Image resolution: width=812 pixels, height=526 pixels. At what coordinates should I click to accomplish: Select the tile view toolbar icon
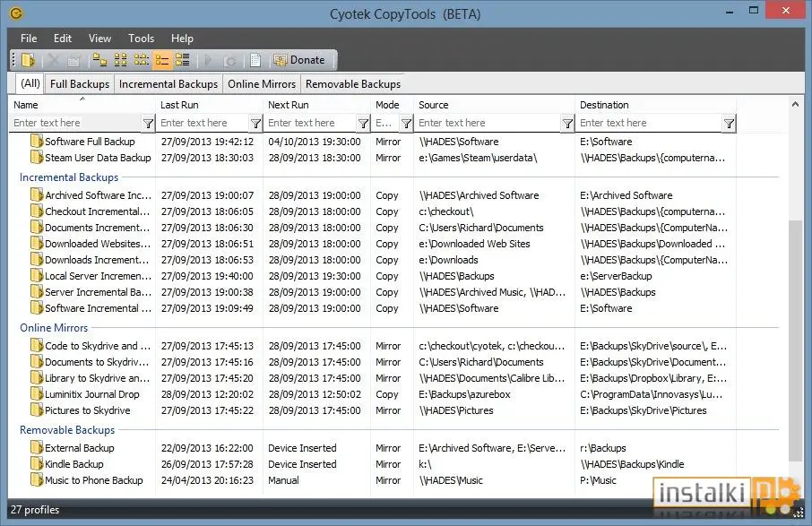click(182, 60)
